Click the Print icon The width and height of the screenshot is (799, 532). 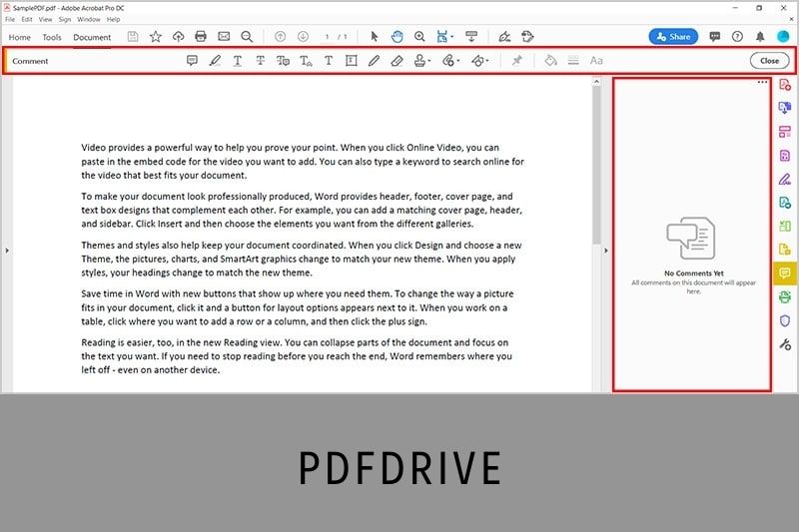[201, 37]
